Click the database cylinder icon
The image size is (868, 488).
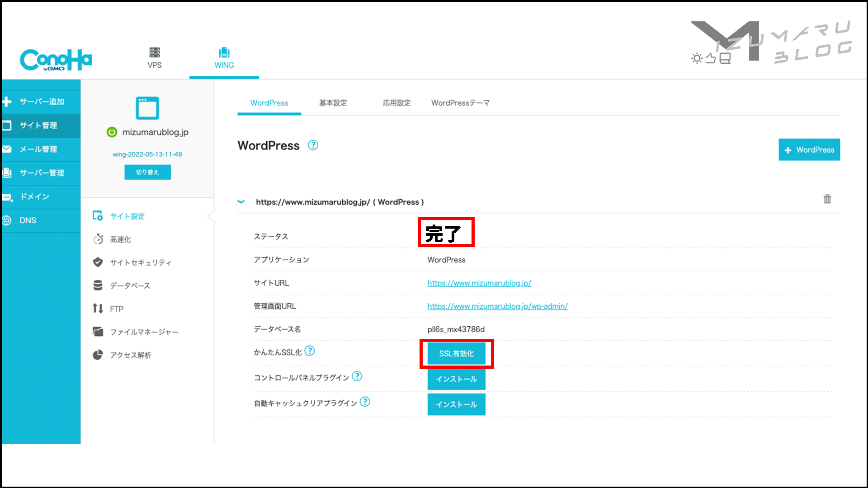[x=98, y=285]
